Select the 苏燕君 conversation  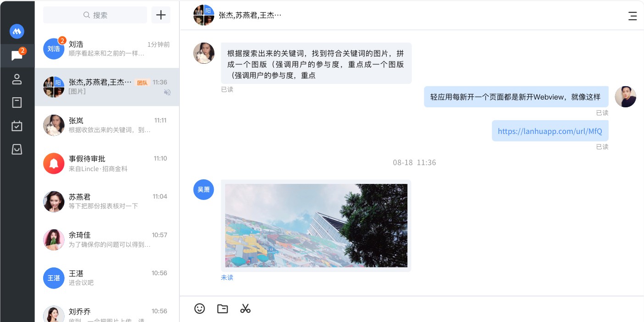tap(107, 201)
